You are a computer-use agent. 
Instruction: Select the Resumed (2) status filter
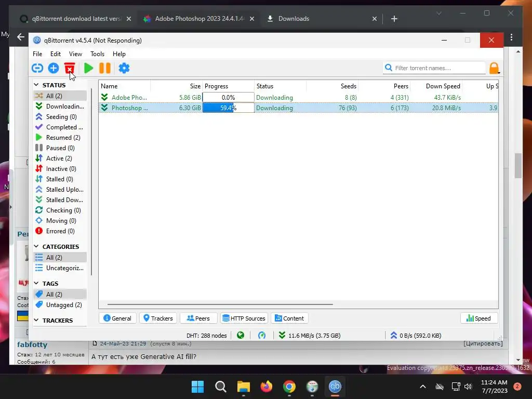pos(60,137)
